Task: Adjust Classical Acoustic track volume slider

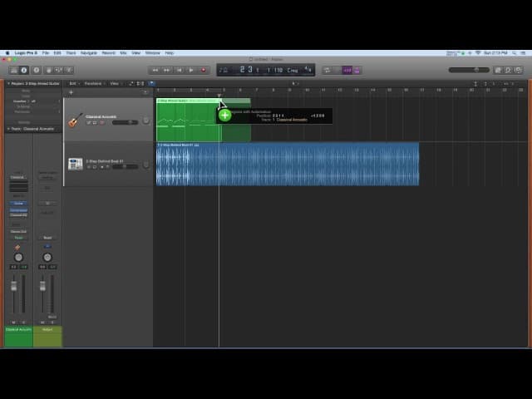Action: click(x=125, y=122)
